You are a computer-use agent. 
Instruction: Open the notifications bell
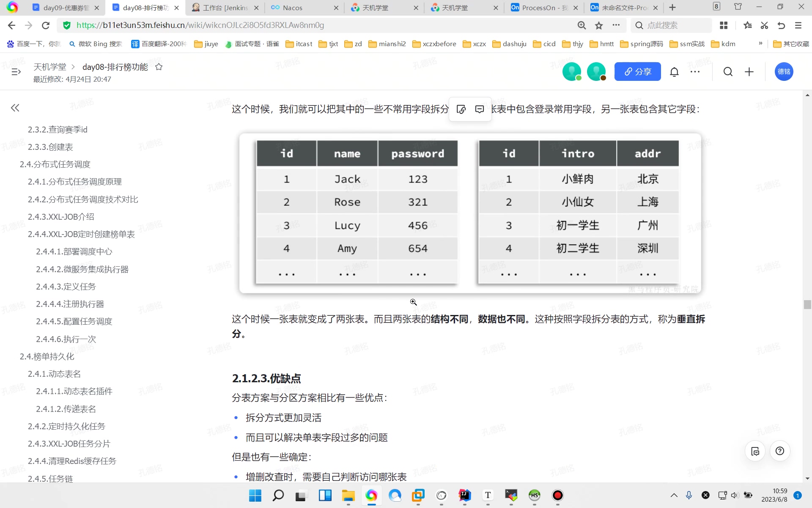(x=675, y=72)
